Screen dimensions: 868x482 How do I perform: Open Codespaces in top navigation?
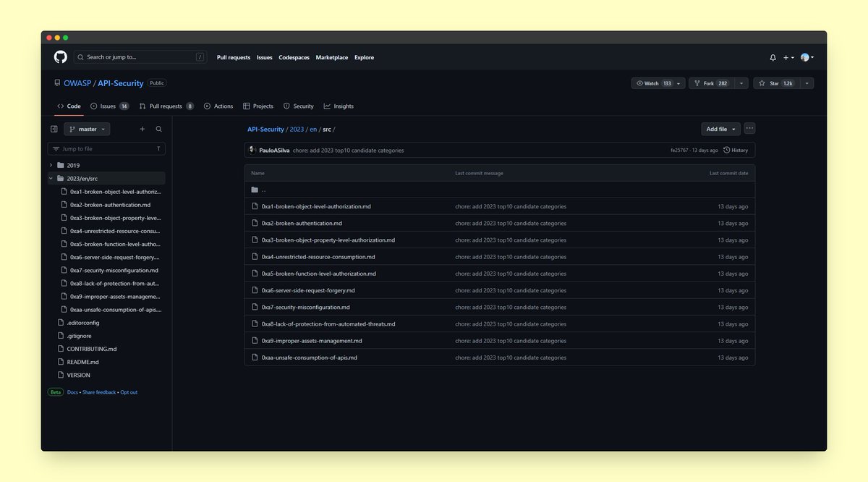click(294, 57)
